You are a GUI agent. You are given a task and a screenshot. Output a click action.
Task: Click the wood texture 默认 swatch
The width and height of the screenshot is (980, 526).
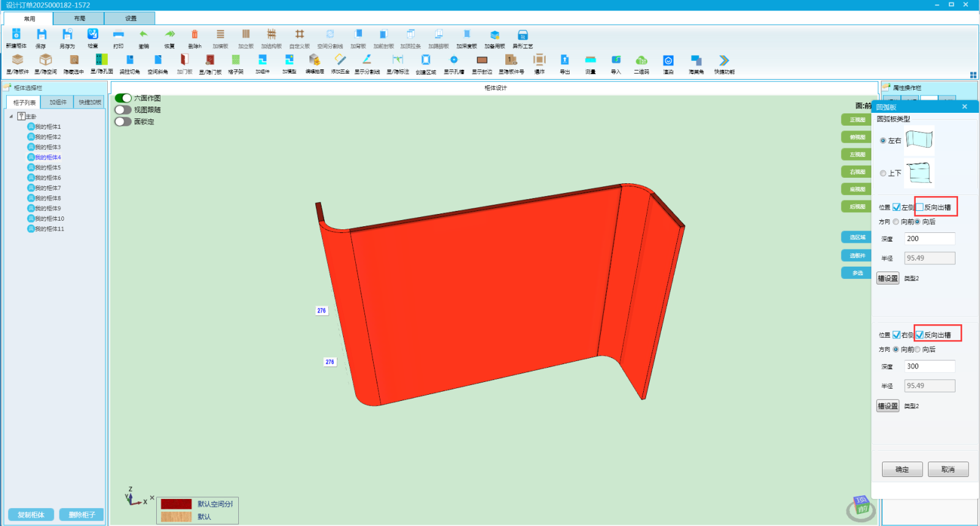click(x=176, y=517)
